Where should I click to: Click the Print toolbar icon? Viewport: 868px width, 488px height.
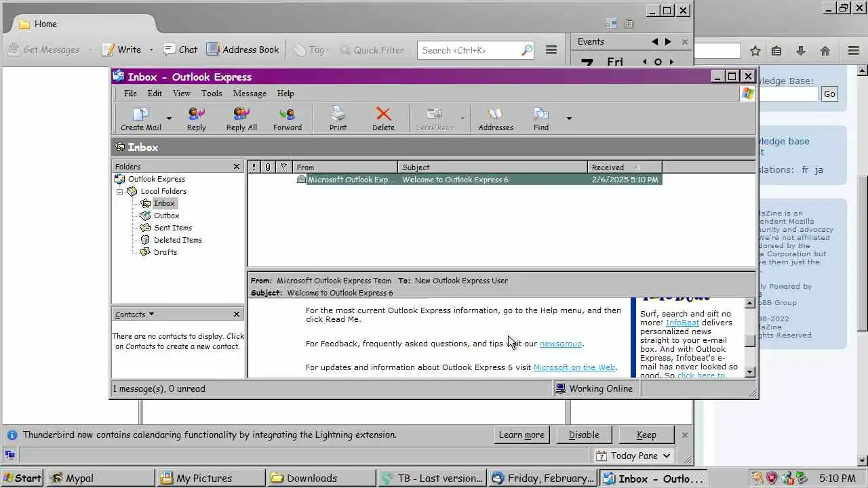pyautogui.click(x=338, y=119)
